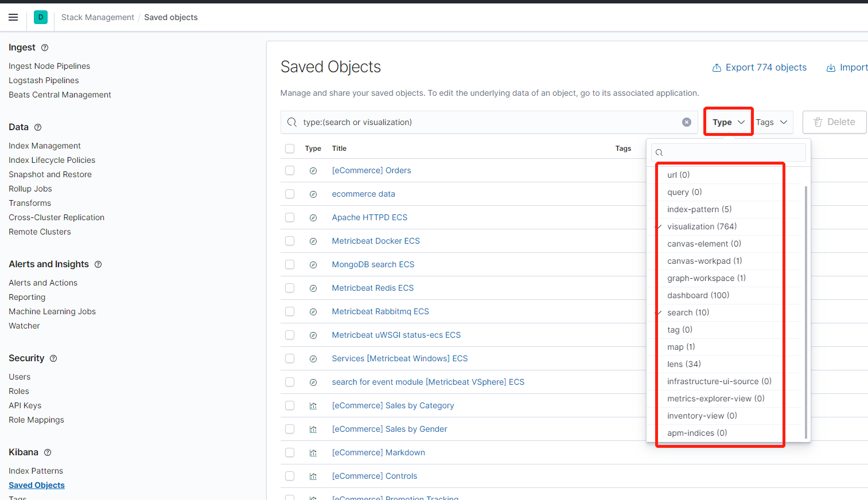Viewport: 868px width, 500px height.
Task: Check the box for [eCommerce] Markdown
Action: [290, 452]
